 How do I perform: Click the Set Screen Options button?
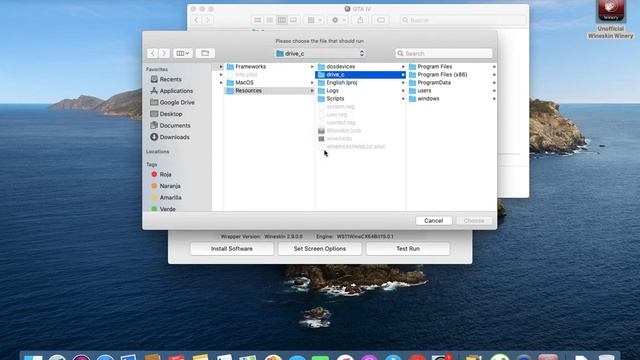pos(320,249)
